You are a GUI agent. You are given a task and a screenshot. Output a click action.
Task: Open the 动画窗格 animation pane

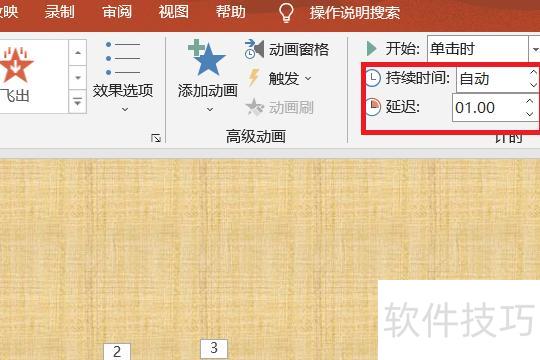click(287, 50)
